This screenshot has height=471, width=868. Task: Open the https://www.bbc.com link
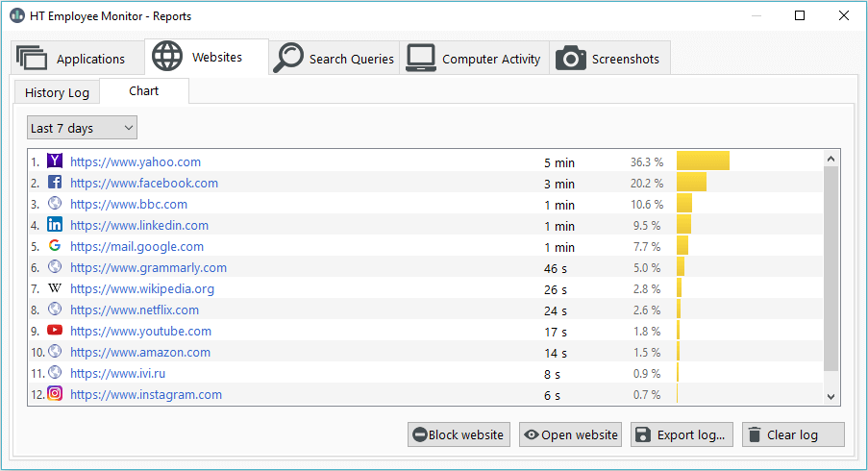(x=129, y=204)
